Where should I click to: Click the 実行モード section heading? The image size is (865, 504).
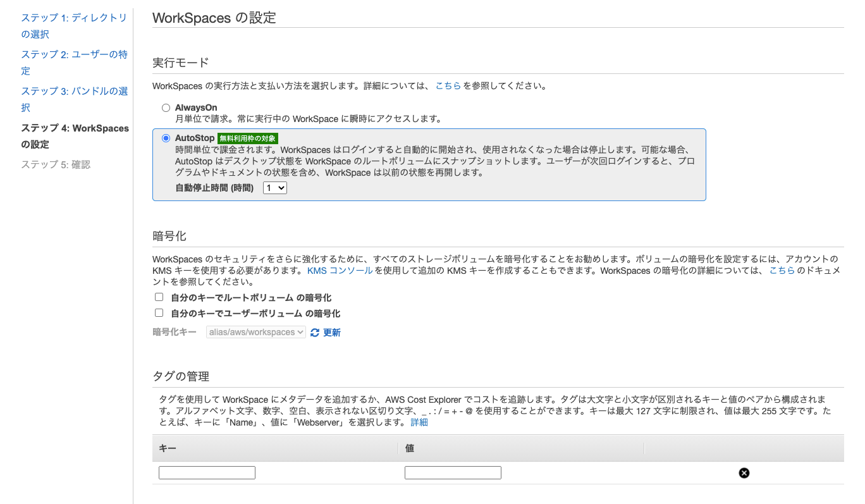tap(181, 63)
